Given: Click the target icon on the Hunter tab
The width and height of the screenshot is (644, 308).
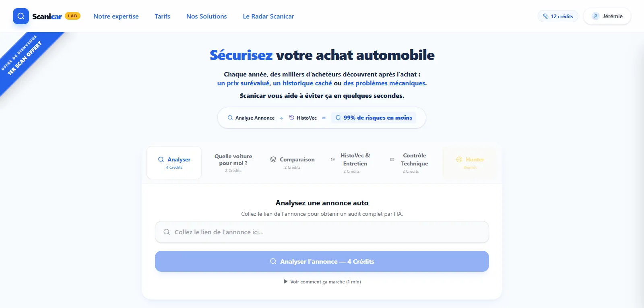Looking at the screenshot, I should click(458, 159).
